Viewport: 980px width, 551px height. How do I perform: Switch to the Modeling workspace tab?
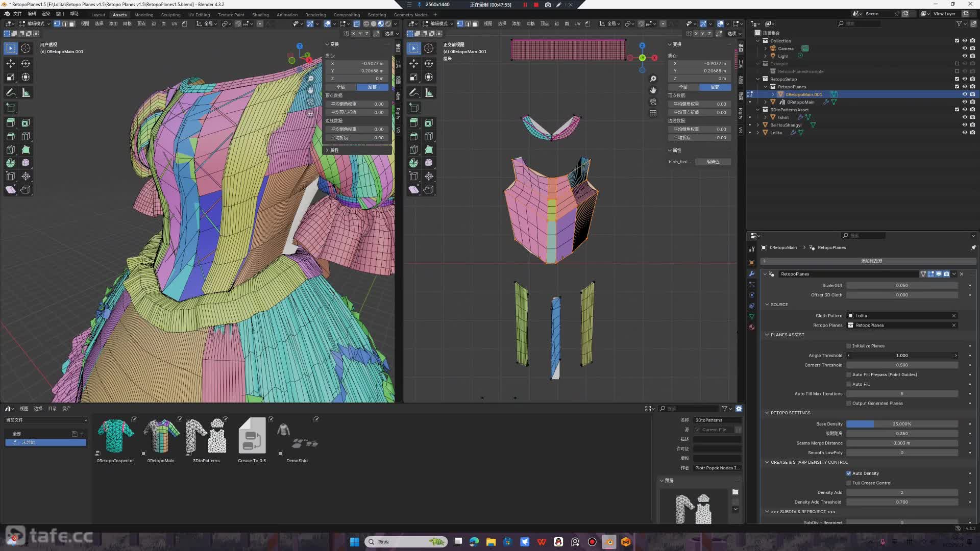pos(143,15)
